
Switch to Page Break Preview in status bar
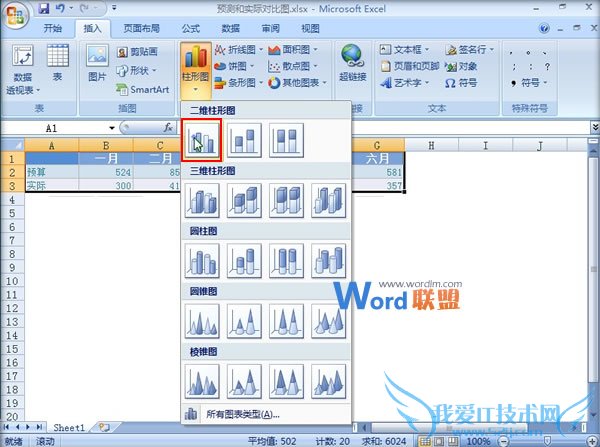coord(453,441)
